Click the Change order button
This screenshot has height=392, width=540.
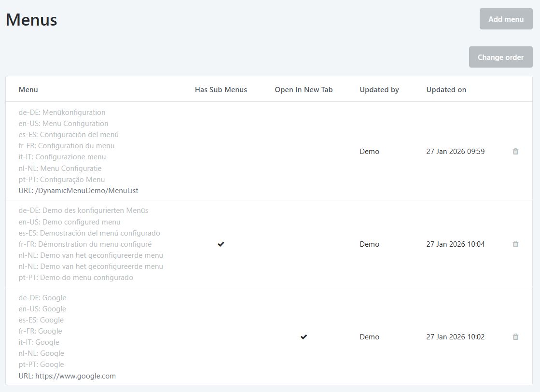[x=500, y=57]
